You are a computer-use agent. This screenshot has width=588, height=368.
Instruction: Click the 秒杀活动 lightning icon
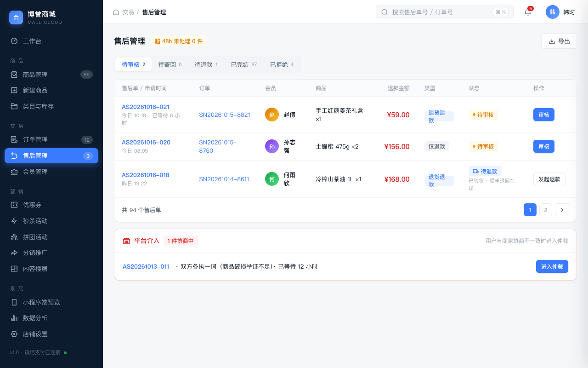[x=14, y=221]
